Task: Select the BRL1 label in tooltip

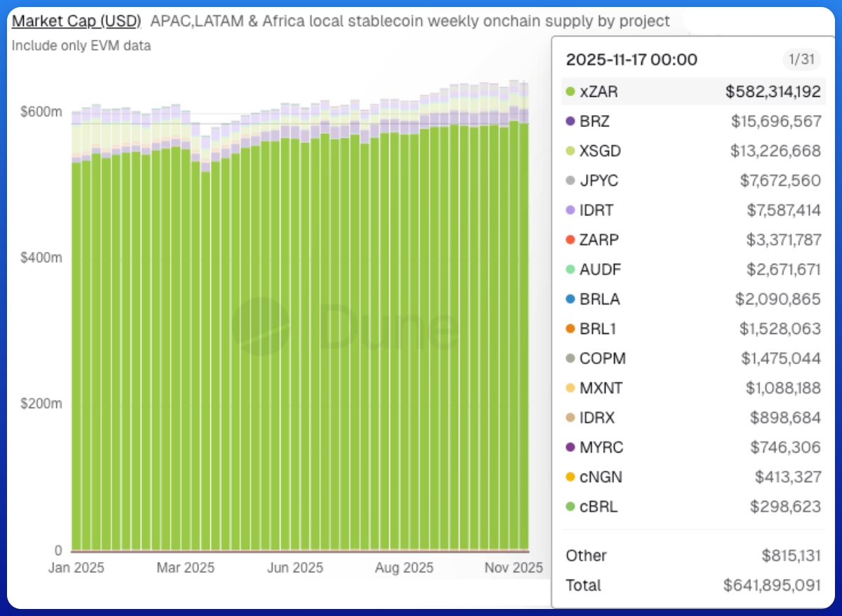Action: [599, 328]
